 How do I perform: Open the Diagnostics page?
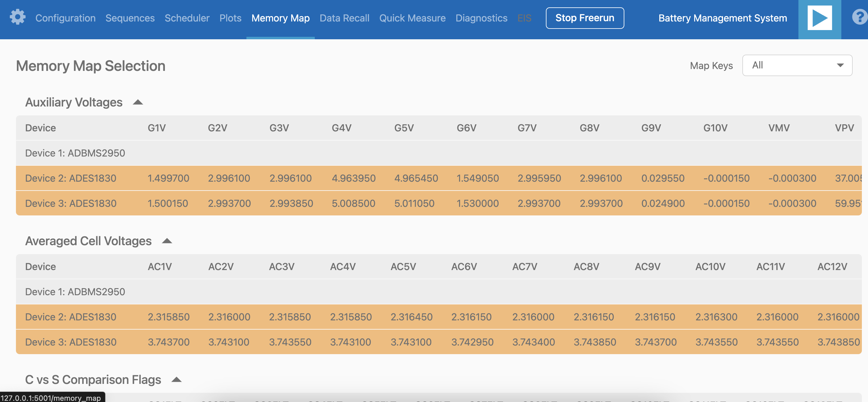(x=482, y=18)
